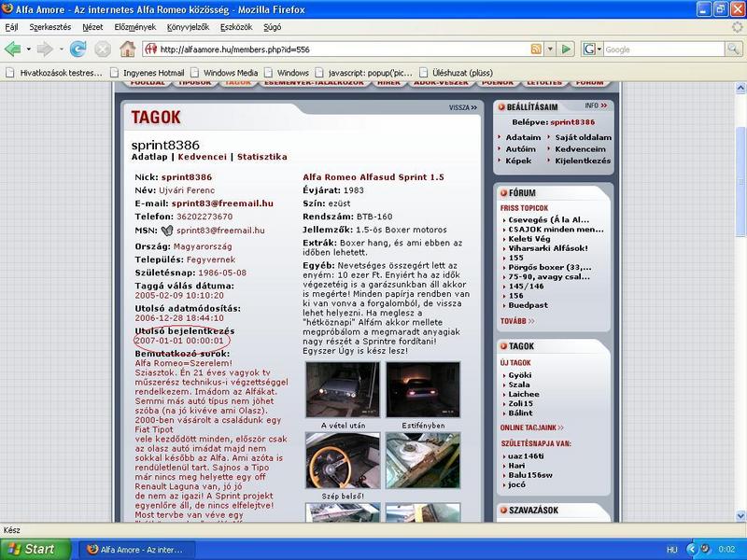747x560 pixels.
Task: Click the Firefox icon in taskbar button
Action: click(92, 550)
